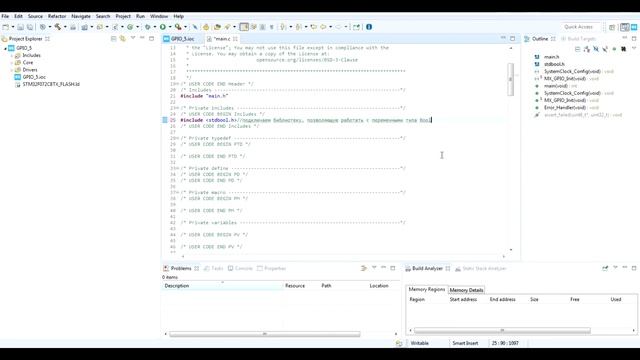Image resolution: width=640 pixels, height=360 pixels.
Task: Click the yellow Back navigation arrow
Action: (323, 27)
